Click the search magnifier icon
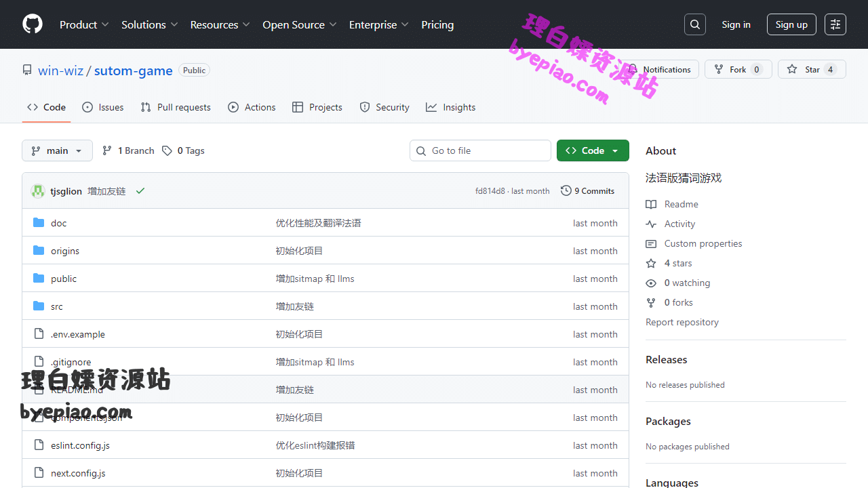This screenshot has width=868, height=488. pyautogui.click(x=695, y=24)
